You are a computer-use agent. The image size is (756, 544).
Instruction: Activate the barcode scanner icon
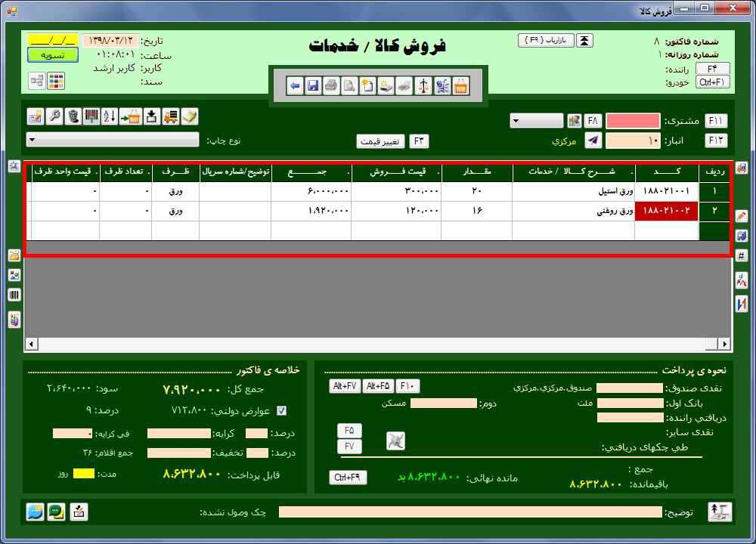click(x=91, y=118)
